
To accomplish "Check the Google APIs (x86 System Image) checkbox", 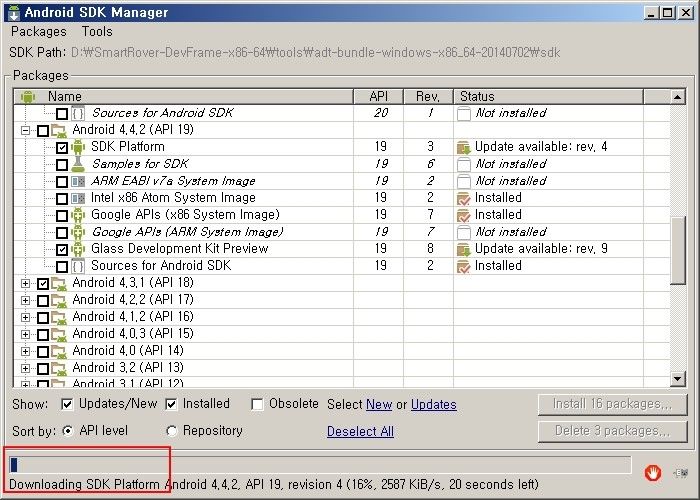I will (62, 216).
